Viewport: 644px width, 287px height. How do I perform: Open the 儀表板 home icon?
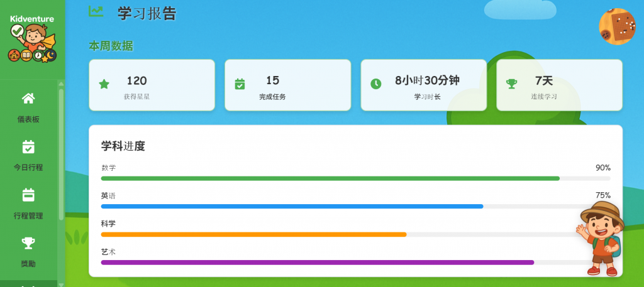(x=28, y=99)
